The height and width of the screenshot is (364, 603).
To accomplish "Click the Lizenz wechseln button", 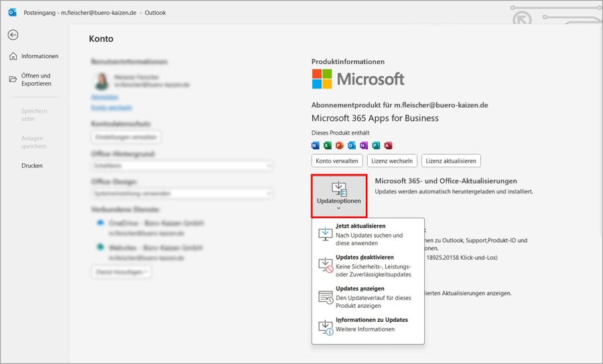I will pyautogui.click(x=392, y=161).
